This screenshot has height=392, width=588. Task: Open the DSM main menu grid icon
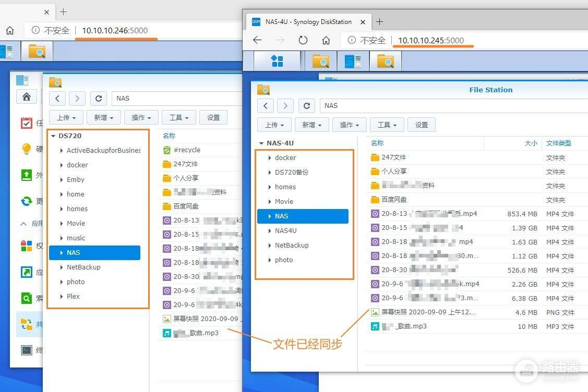[x=277, y=62]
